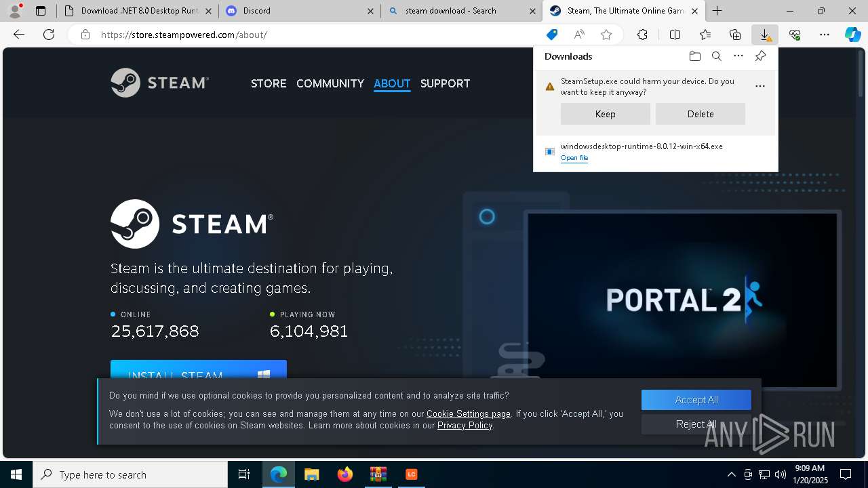The width and height of the screenshot is (868, 488).
Task: Open Task View on taskbar
Action: [x=244, y=474]
